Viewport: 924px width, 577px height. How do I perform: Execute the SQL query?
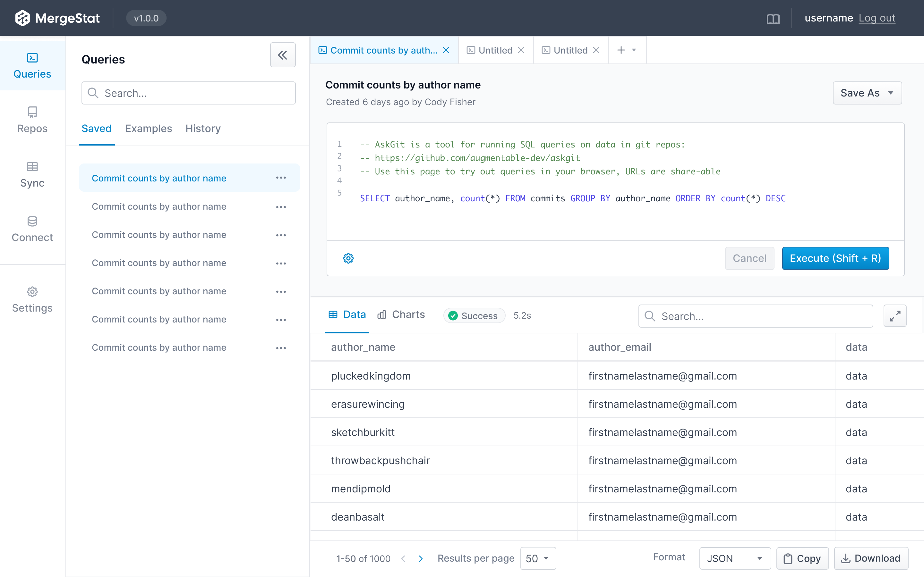(835, 258)
